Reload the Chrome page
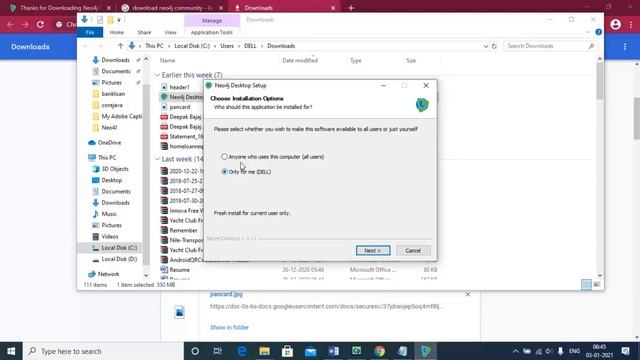 pos(40,24)
